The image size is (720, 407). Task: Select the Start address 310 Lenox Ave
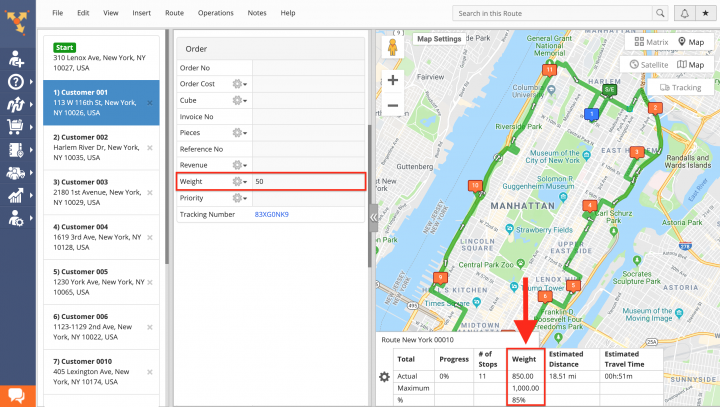pos(101,57)
